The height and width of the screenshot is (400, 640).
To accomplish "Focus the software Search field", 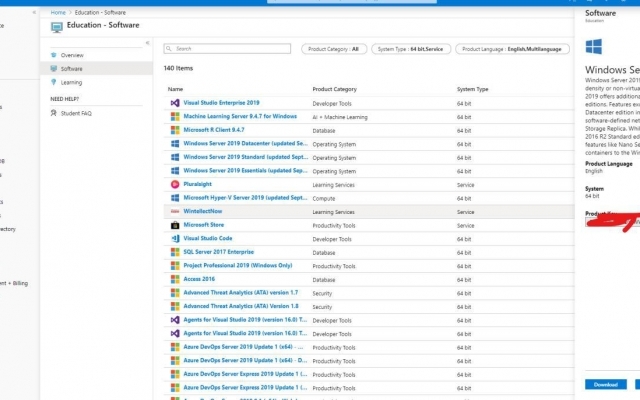I will click(227, 49).
